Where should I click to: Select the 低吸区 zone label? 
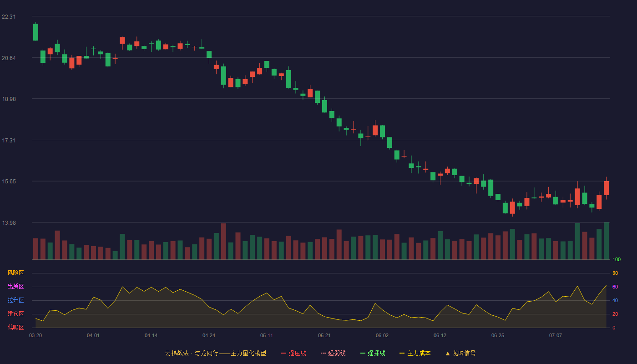[15, 328]
